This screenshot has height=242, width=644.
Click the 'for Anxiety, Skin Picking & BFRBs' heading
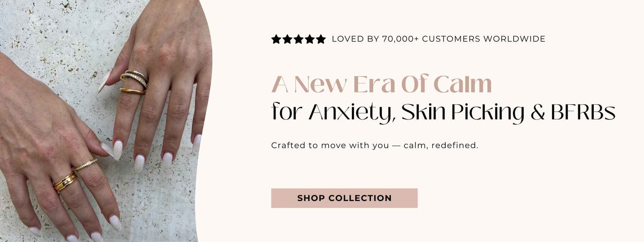443,113
